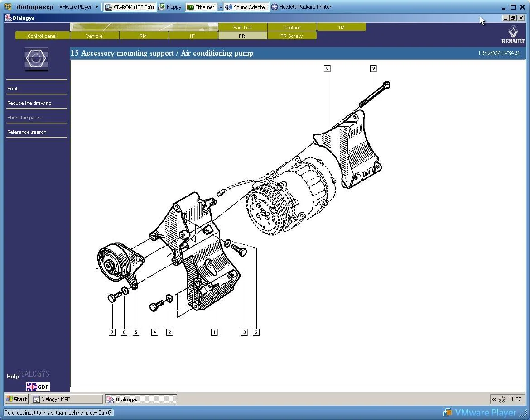Viewport: 530px width, 420px height.
Task: Select the GBP flag language icon
Action: point(38,387)
